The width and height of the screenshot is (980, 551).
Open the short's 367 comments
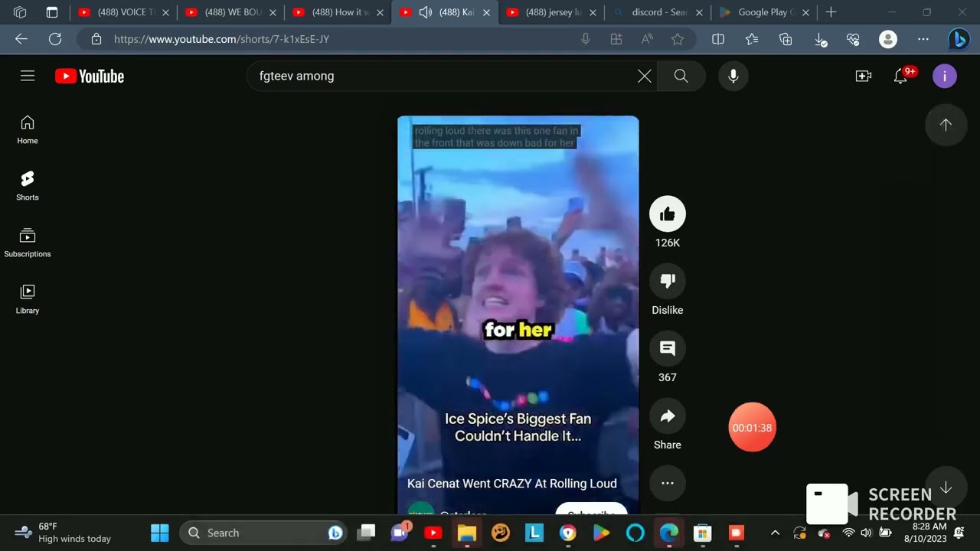coord(668,349)
